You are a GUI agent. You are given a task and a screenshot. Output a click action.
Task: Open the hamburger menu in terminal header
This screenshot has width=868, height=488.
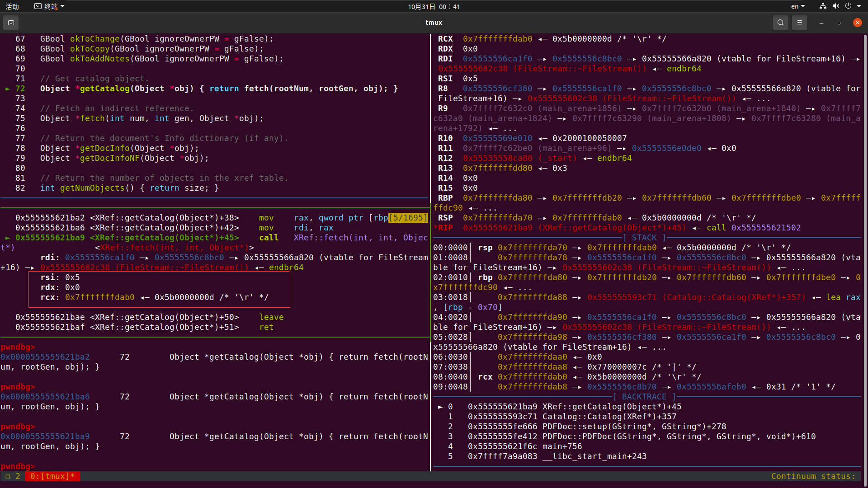[799, 23]
